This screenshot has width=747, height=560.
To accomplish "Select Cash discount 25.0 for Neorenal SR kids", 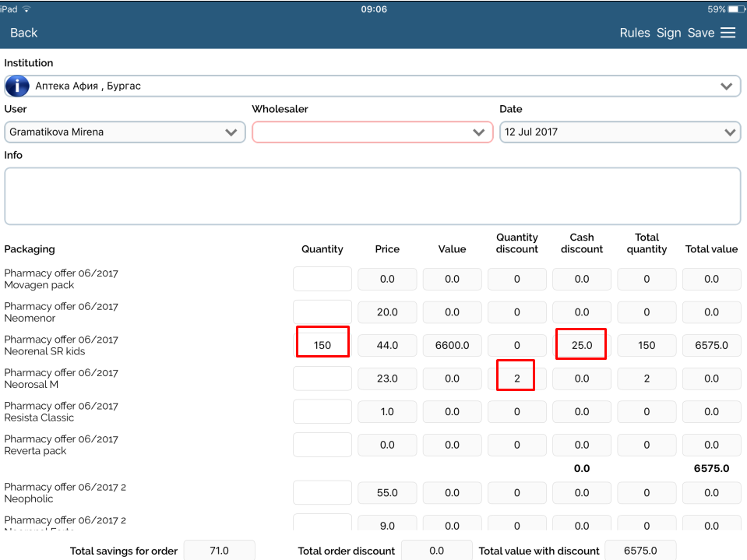I will point(582,345).
